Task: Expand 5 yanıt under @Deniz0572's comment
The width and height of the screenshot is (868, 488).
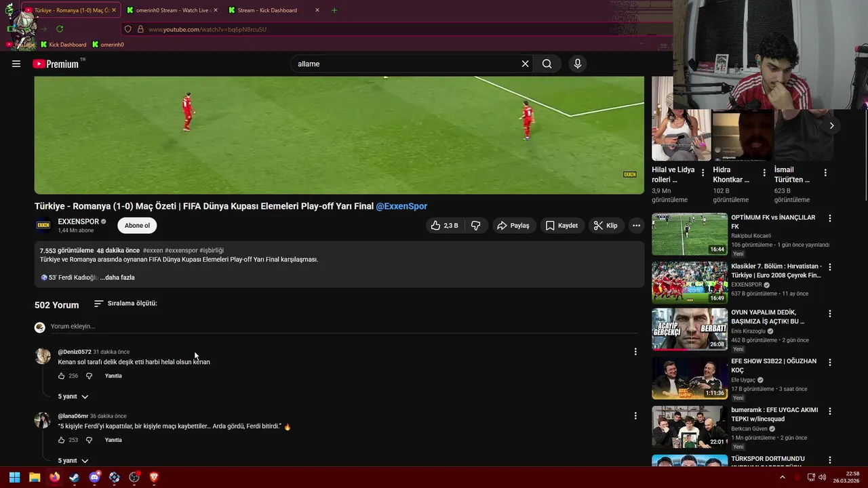Action: coord(73,396)
